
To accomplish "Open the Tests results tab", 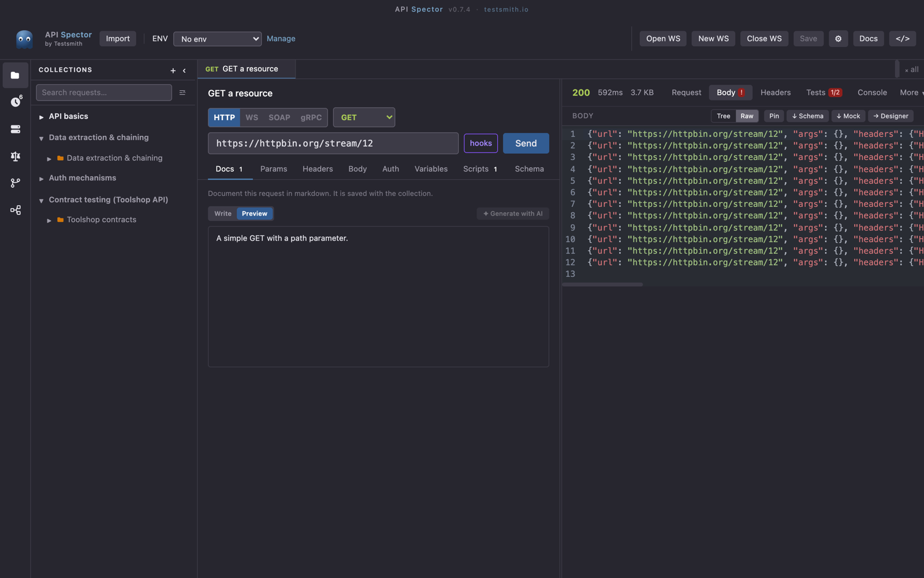I will (824, 92).
